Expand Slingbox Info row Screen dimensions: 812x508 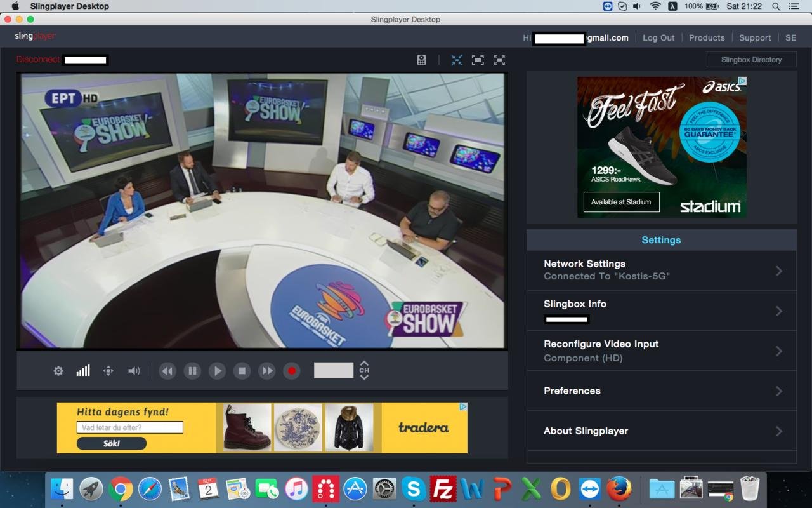(662, 311)
